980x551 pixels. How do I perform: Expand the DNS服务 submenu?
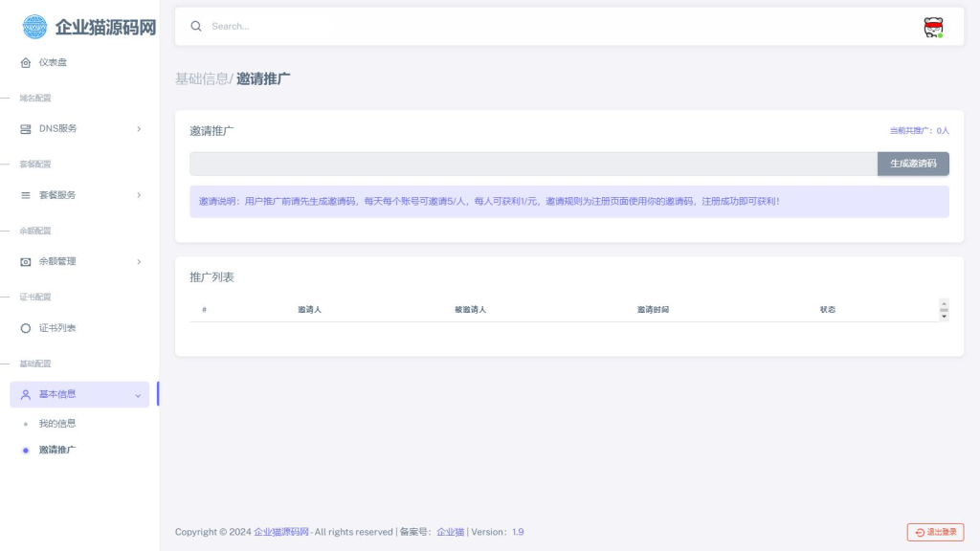139,128
